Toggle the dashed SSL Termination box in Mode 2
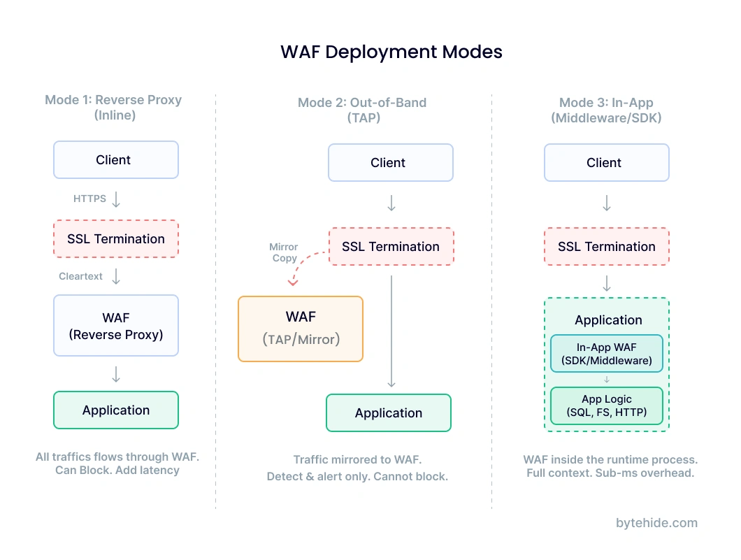741x560 pixels. coord(391,246)
